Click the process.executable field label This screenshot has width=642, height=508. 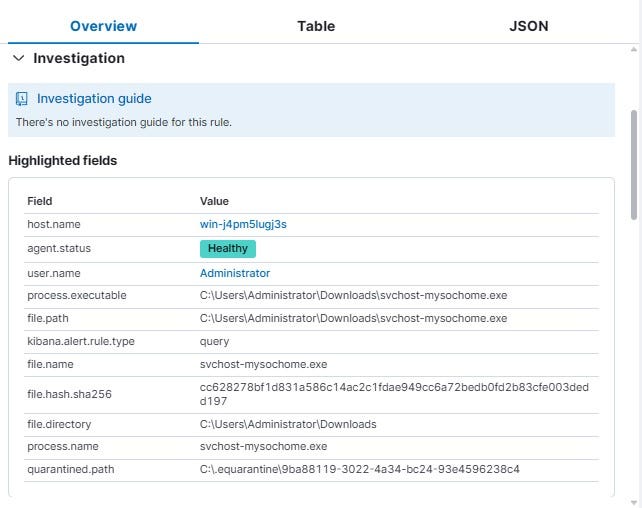click(x=77, y=296)
